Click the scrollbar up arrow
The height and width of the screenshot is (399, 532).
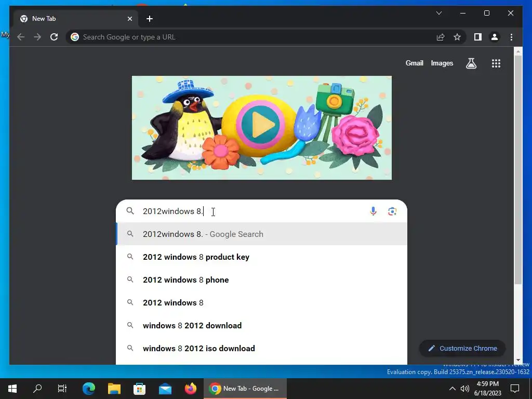click(x=518, y=51)
